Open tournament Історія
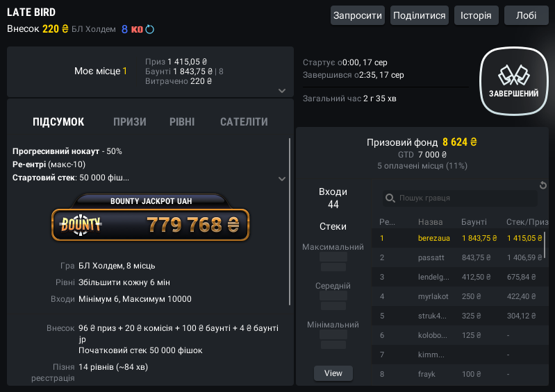 pyautogui.click(x=476, y=15)
